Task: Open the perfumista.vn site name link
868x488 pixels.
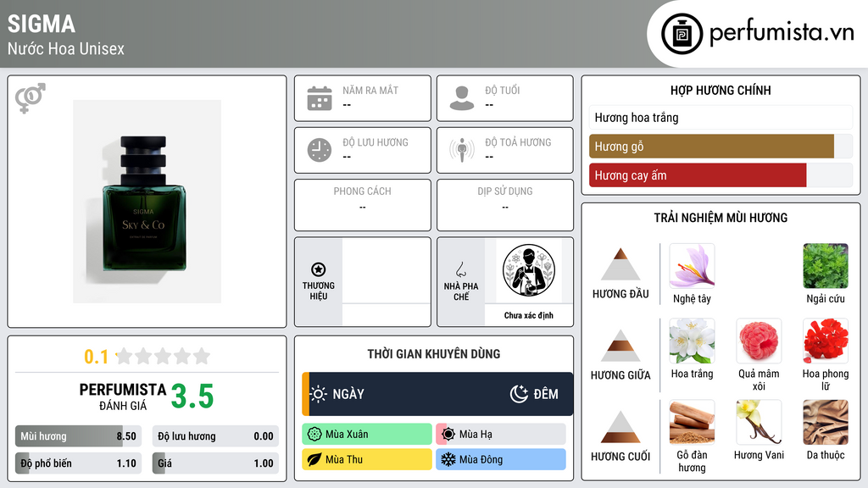Action: tap(782, 32)
